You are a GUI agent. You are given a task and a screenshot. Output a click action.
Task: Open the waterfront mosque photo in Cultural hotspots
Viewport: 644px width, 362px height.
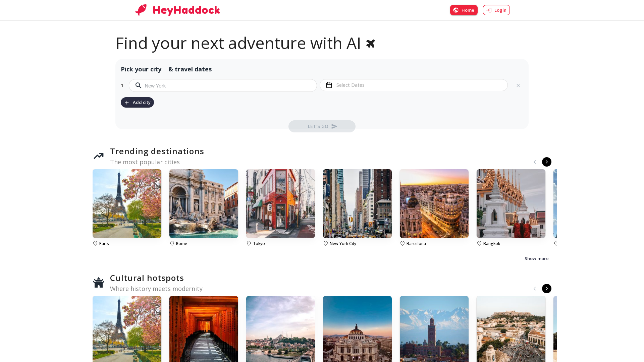(280, 329)
